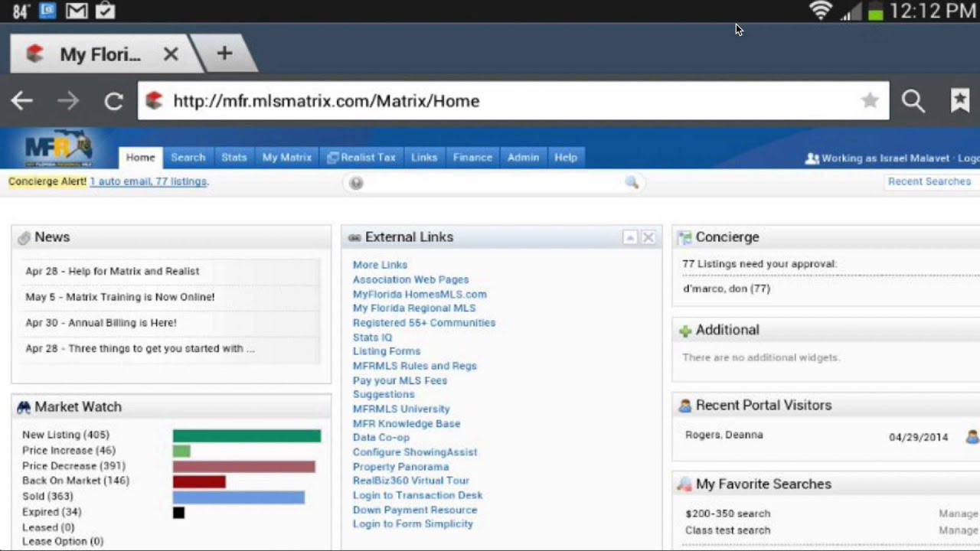Bookmark the page with the star icon

click(870, 100)
